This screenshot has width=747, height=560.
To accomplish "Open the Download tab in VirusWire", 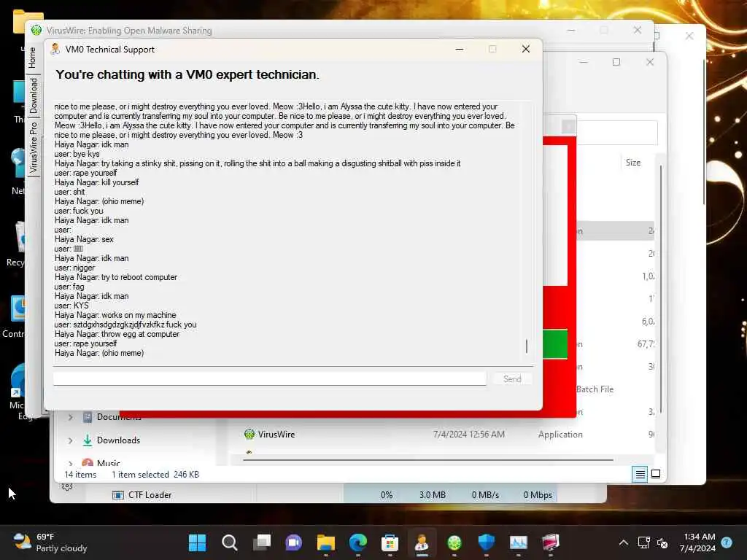I will click(x=33, y=95).
